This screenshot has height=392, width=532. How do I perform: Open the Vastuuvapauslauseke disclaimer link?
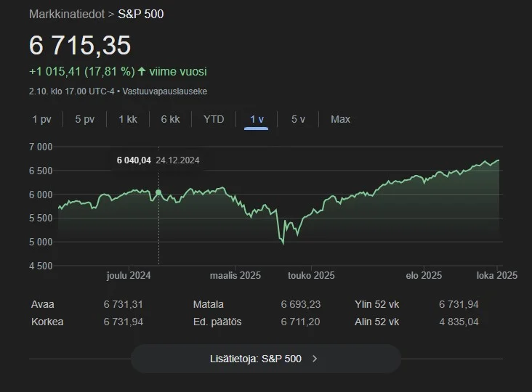click(x=165, y=91)
